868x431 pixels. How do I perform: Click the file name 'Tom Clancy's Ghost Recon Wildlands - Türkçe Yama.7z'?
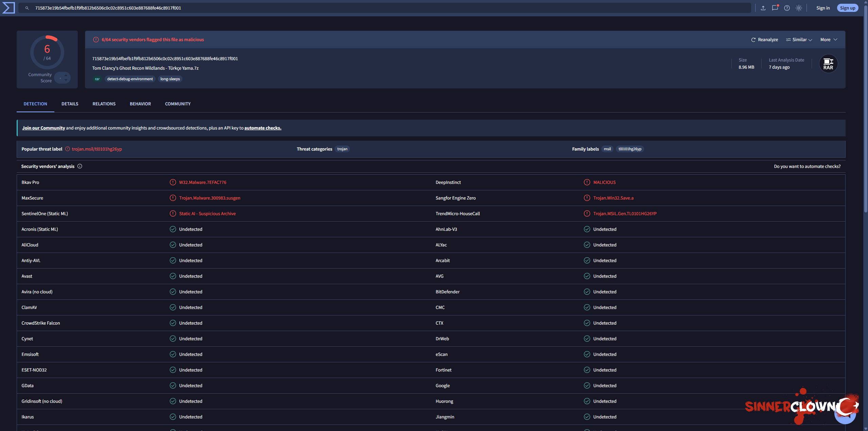(x=145, y=68)
